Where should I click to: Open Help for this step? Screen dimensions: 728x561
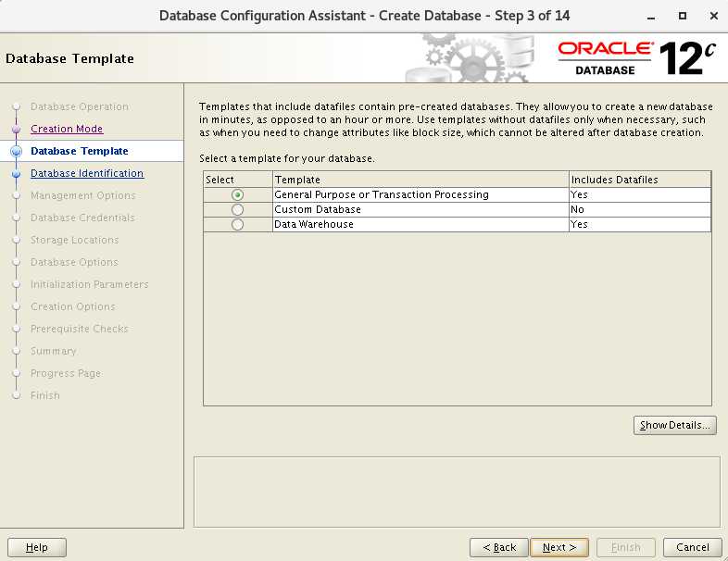click(37, 547)
